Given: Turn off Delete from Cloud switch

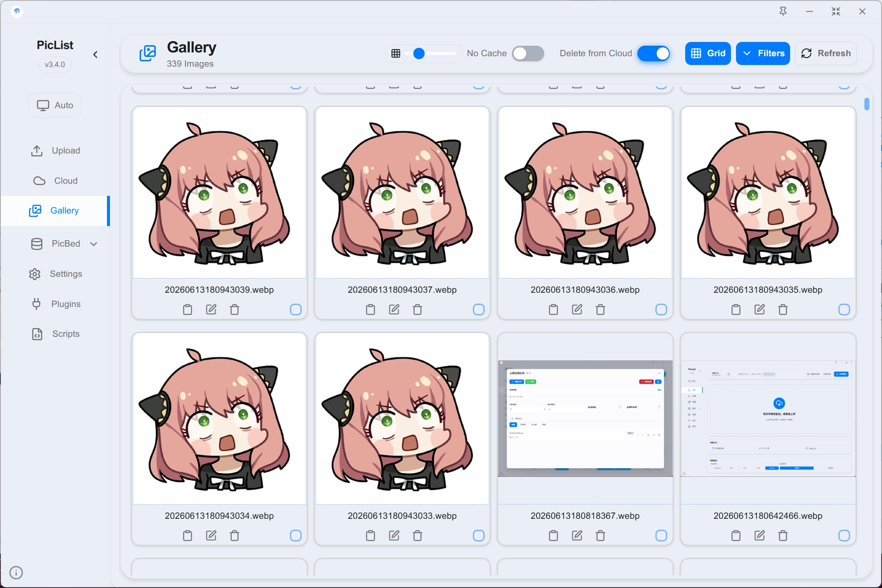Looking at the screenshot, I should click(653, 54).
